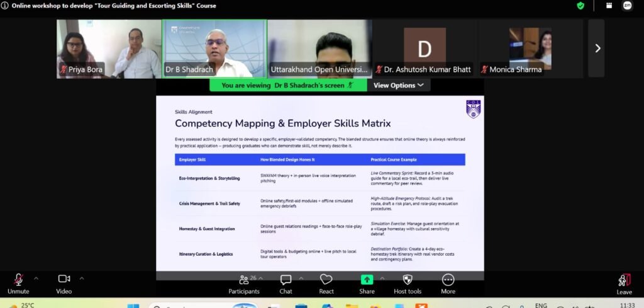
Task: Expand video options arrow beside Video
Action: 82,278
